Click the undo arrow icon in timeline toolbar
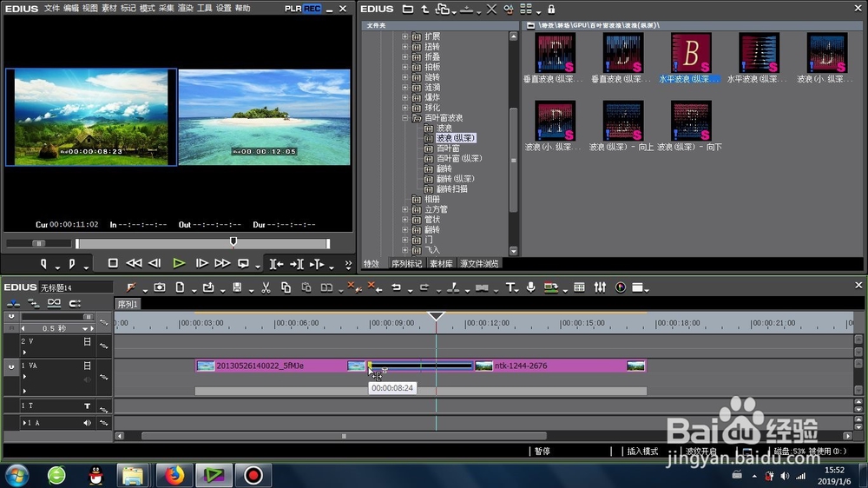Image resolution: width=868 pixels, height=488 pixels. (x=396, y=287)
